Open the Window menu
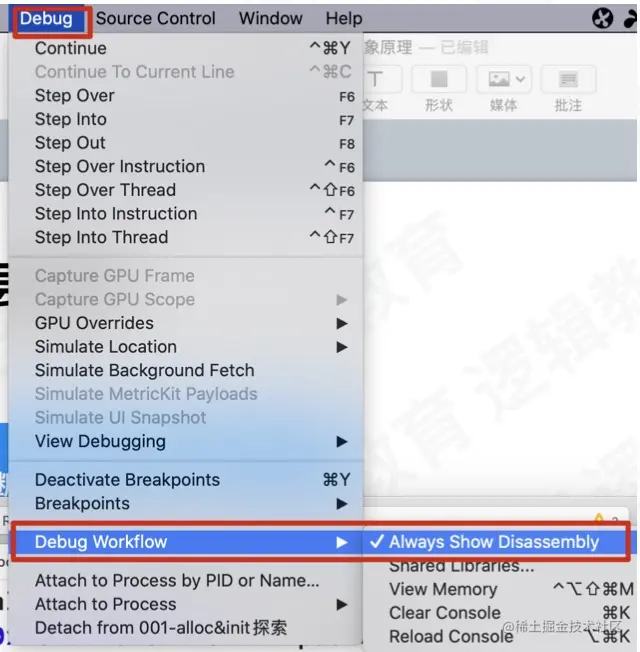Viewport: 640px width, 652px height. [271, 18]
